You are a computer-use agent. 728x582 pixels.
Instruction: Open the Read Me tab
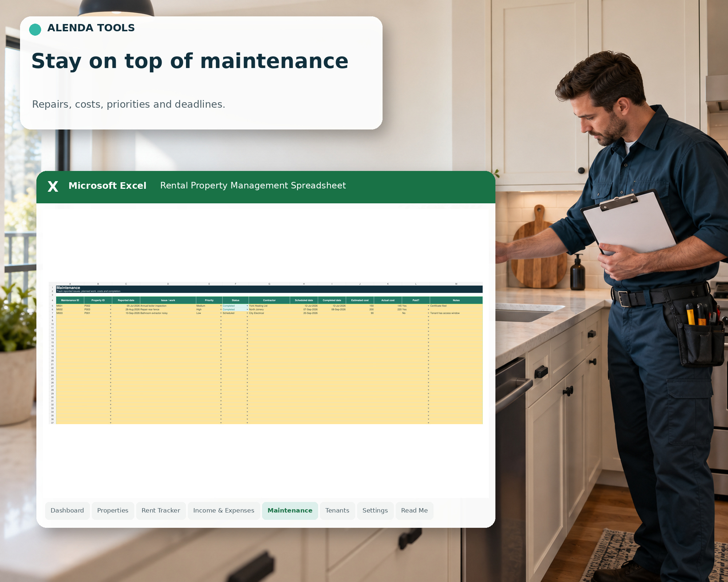(x=415, y=510)
